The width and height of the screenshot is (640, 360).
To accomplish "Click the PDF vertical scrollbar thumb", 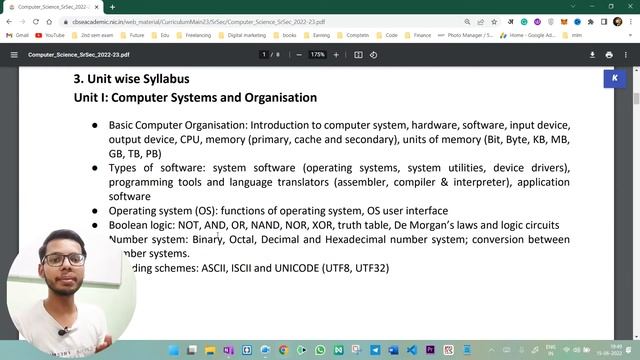I will [x=636, y=98].
